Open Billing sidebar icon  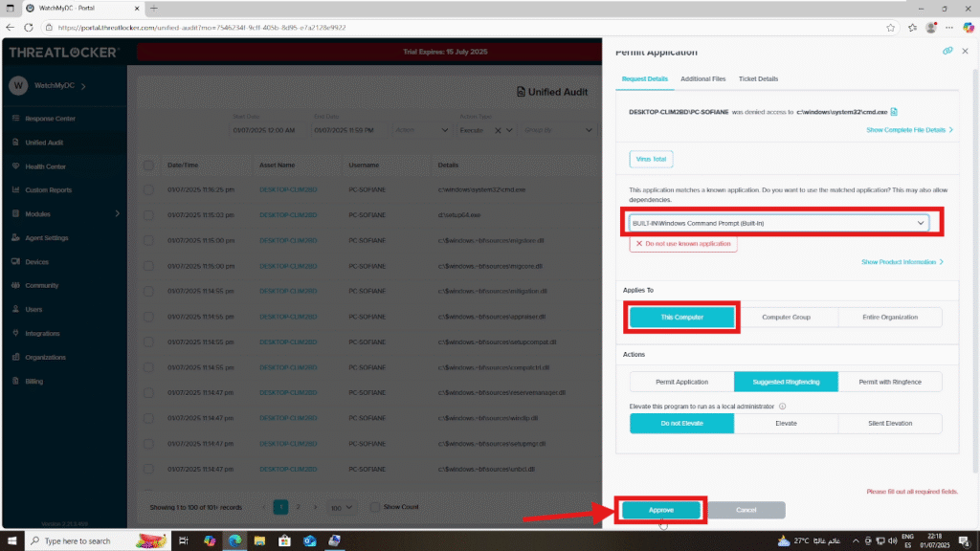pyautogui.click(x=15, y=381)
